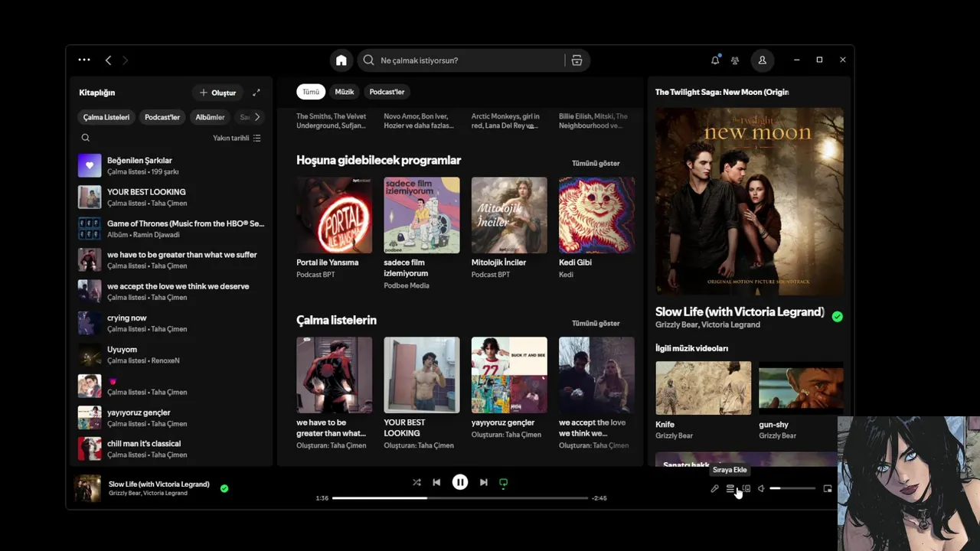Click Tümünü göster for Hoşuna gidebilecek programlar
The height and width of the screenshot is (551, 980).
point(596,163)
